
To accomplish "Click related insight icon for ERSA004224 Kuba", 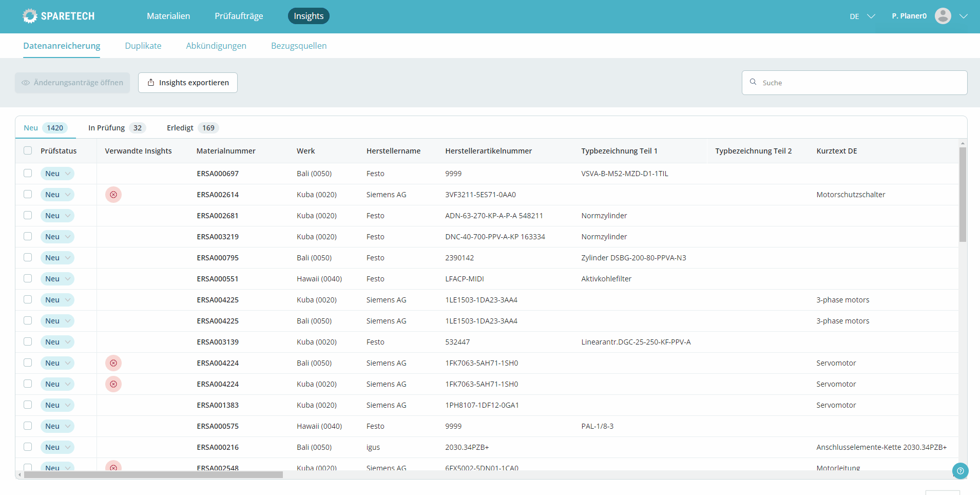I will [113, 384].
